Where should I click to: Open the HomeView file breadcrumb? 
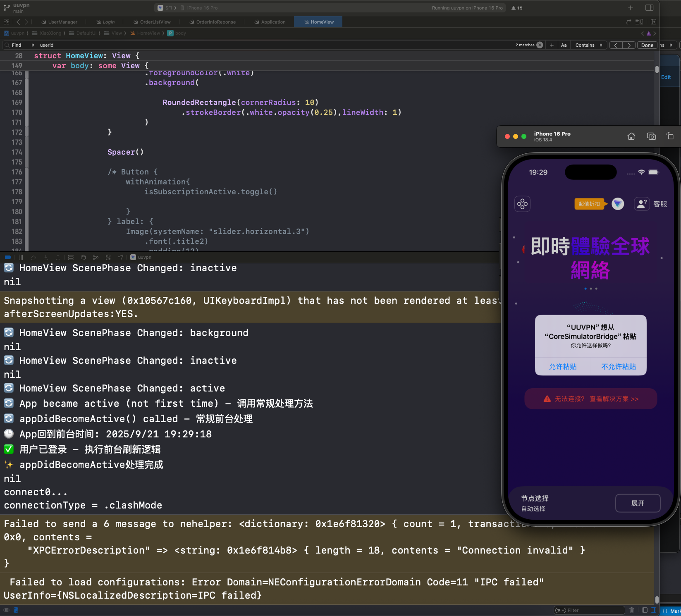tap(145, 33)
